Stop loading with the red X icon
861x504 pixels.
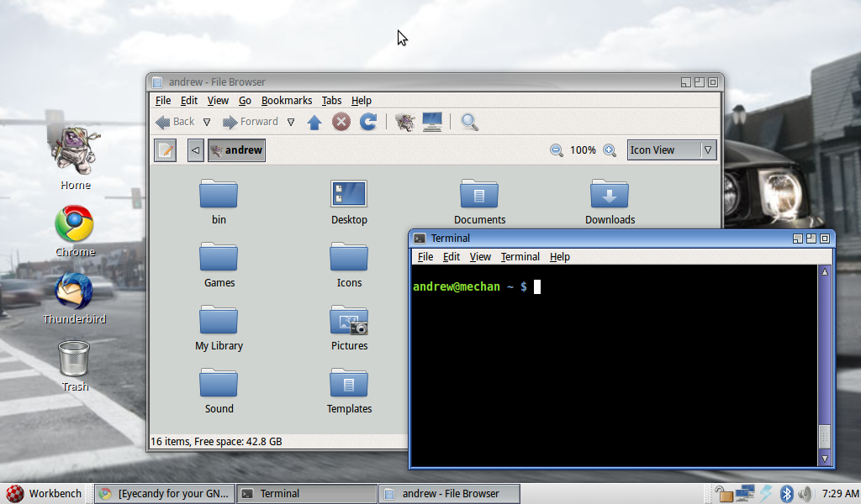[x=341, y=122]
